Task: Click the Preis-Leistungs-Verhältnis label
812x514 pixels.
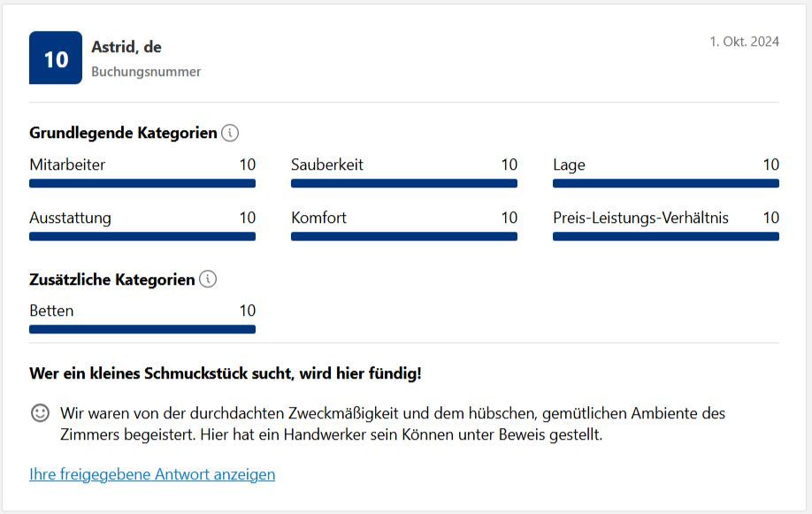Action: [x=640, y=218]
